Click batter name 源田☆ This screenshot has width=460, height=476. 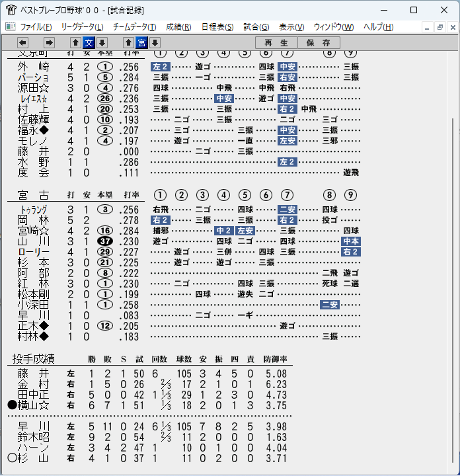tap(34, 88)
